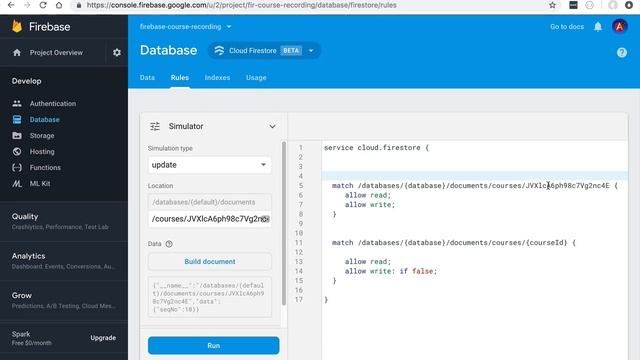The height and width of the screenshot is (360, 640).
Task: Open the user account avatar
Action: 620,27
